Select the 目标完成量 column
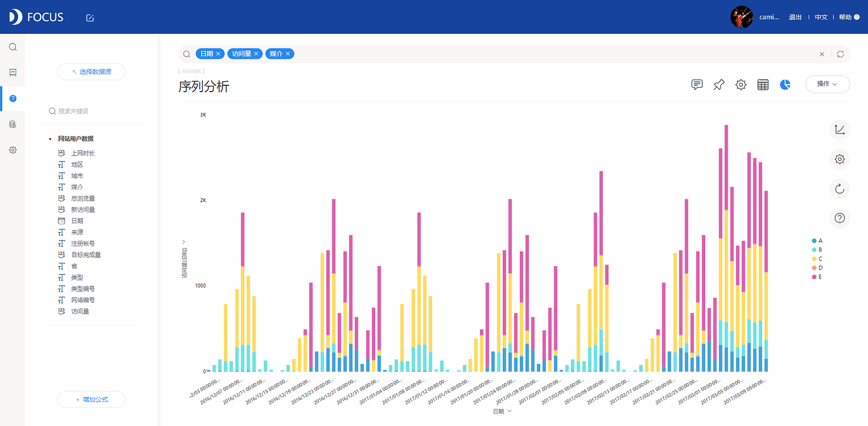 86,255
